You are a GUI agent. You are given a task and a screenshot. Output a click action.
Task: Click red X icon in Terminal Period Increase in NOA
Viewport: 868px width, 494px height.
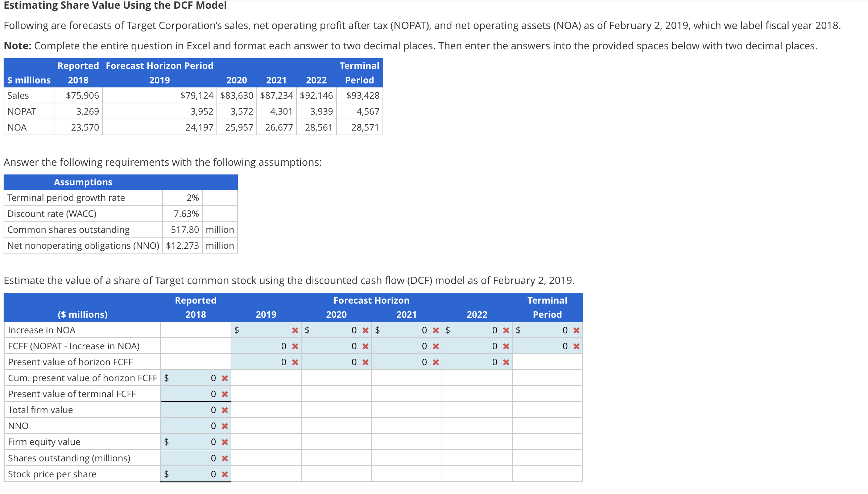(576, 330)
